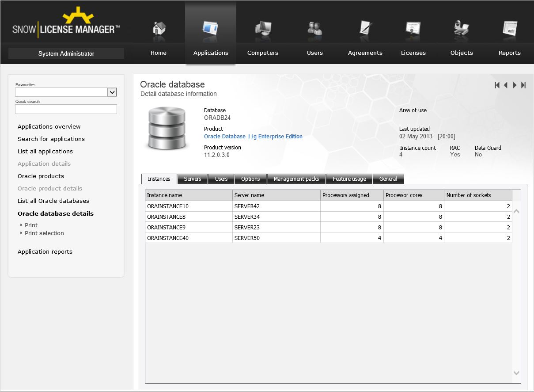Open Agreements menu label
534x392 pixels.
point(365,53)
